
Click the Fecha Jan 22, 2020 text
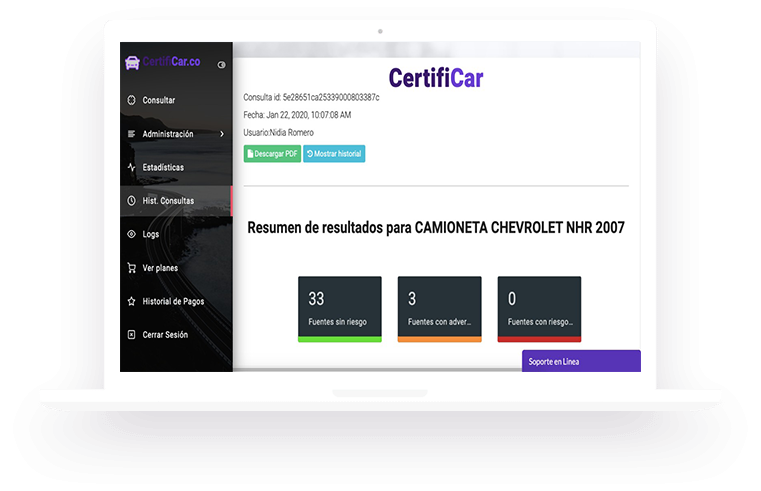coord(297,115)
